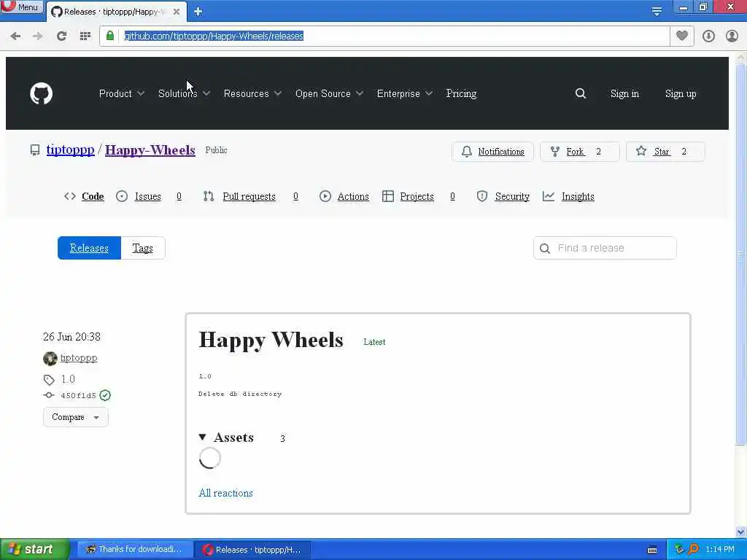This screenshot has height=560, width=747.
Task: Star the Happy-Wheels repository
Action: click(x=665, y=152)
